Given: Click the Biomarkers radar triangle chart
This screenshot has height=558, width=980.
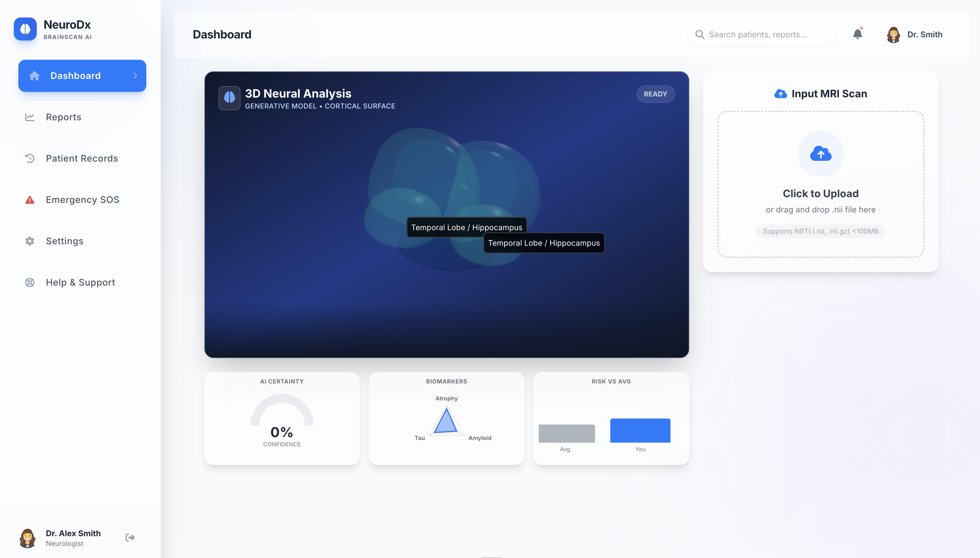Looking at the screenshot, I should (446, 421).
